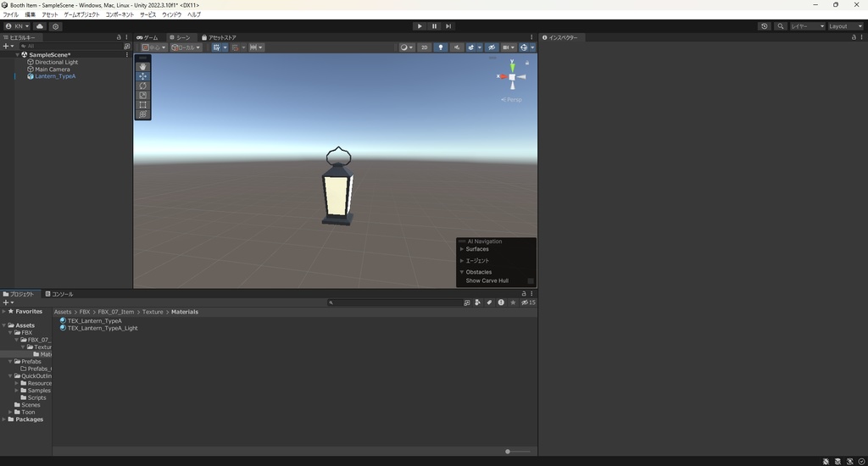Toggle scene audio button
The width and height of the screenshot is (868, 466).
[x=457, y=47]
